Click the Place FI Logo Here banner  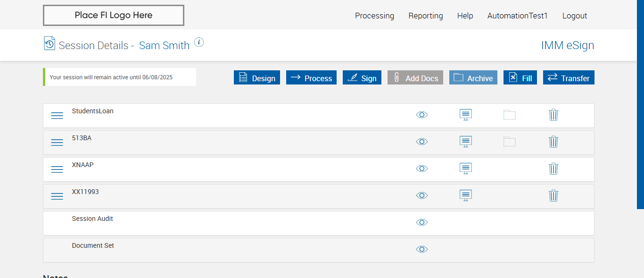tap(114, 15)
